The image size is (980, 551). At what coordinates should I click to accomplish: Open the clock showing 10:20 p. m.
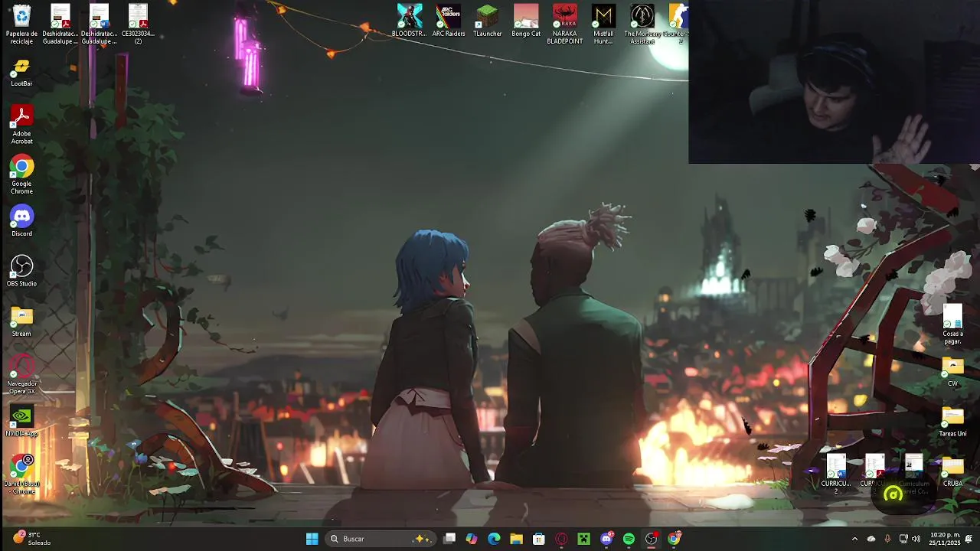point(943,539)
